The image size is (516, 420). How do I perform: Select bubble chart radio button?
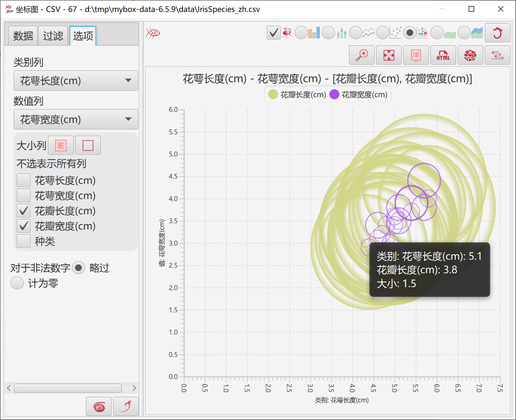pyautogui.click(x=410, y=33)
